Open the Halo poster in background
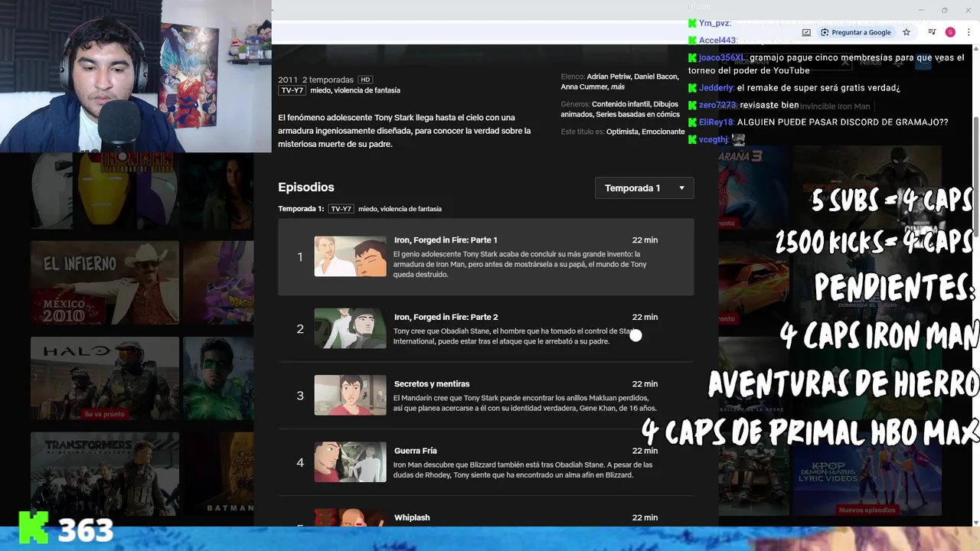Screen dimensions: 980x551 [105, 378]
